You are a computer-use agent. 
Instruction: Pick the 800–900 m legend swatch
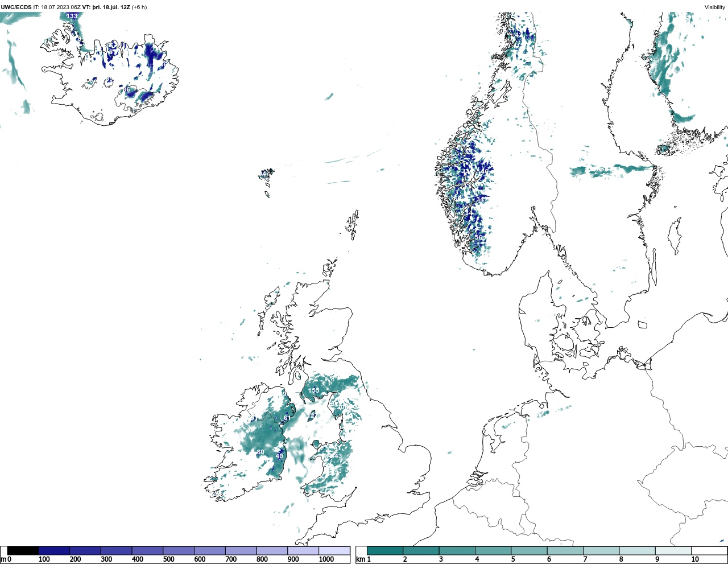[271, 550]
